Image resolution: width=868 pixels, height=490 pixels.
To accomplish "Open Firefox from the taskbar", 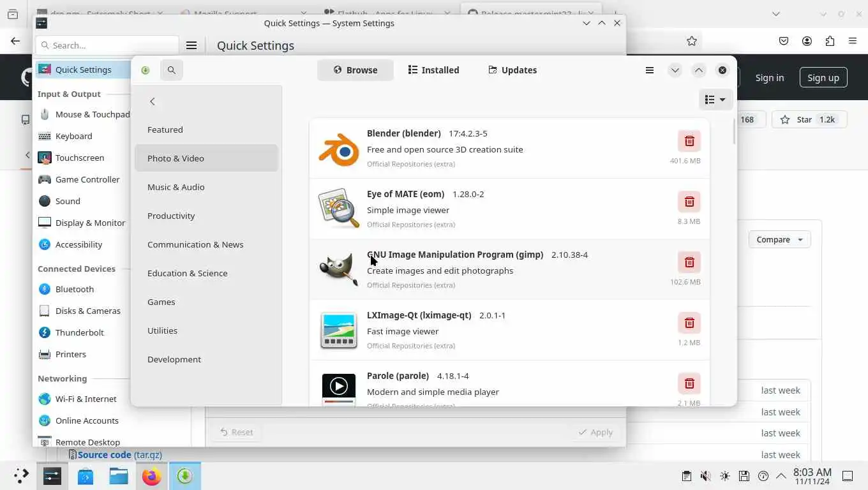I will pos(152,476).
